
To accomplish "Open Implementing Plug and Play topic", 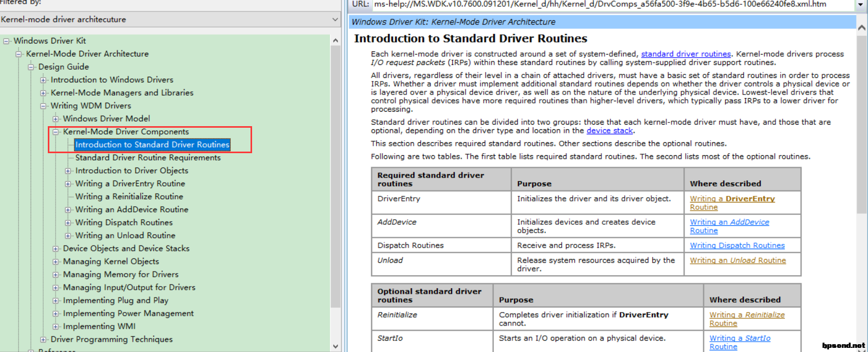I will click(115, 300).
